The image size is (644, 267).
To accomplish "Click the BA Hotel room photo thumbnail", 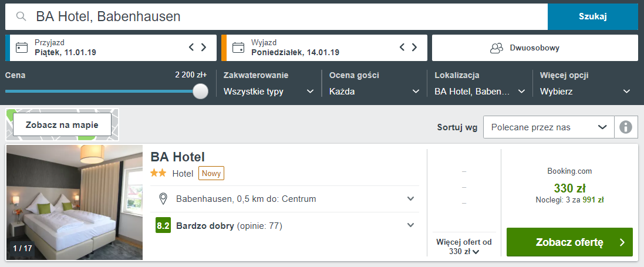I will [75, 202].
